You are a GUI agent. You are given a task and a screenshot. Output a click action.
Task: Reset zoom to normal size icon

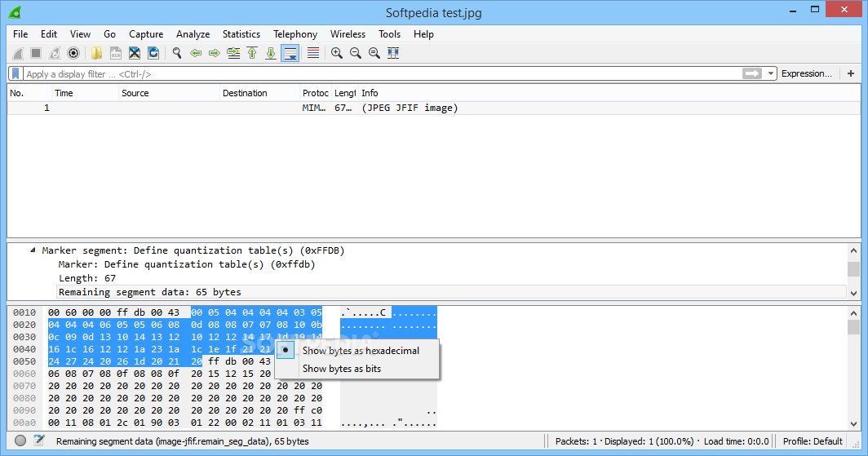pos(374,53)
